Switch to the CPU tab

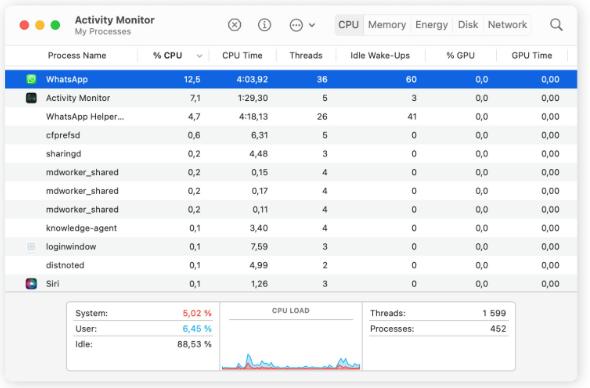pos(348,25)
